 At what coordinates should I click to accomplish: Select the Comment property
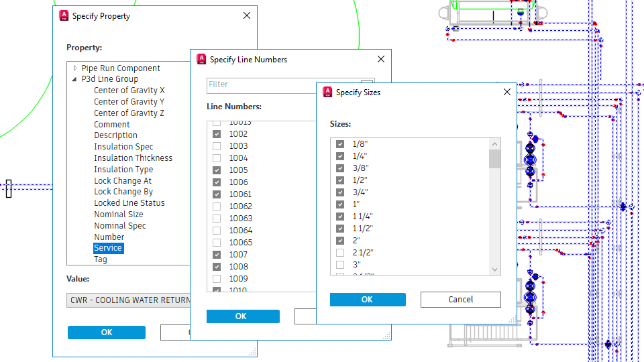click(112, 125)
